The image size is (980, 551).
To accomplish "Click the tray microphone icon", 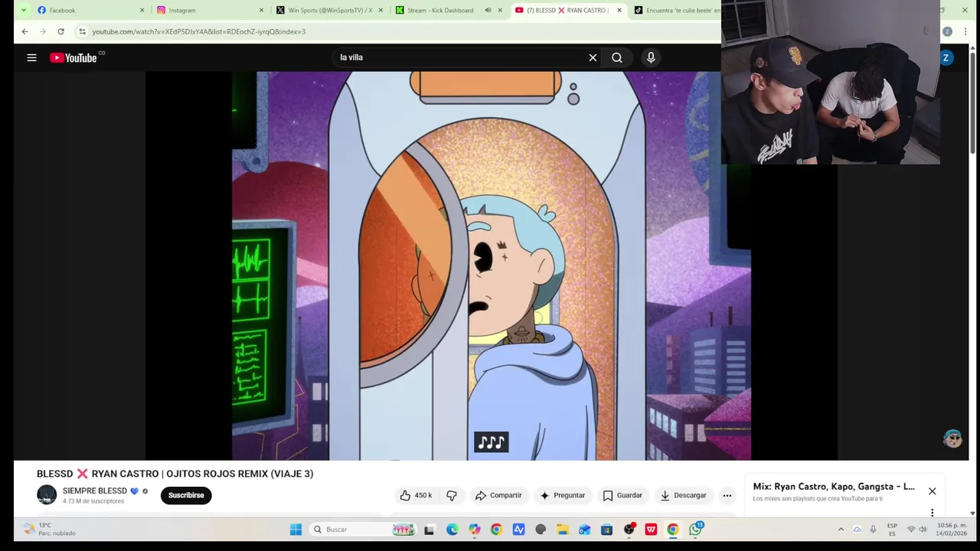I will pos(873,529).
